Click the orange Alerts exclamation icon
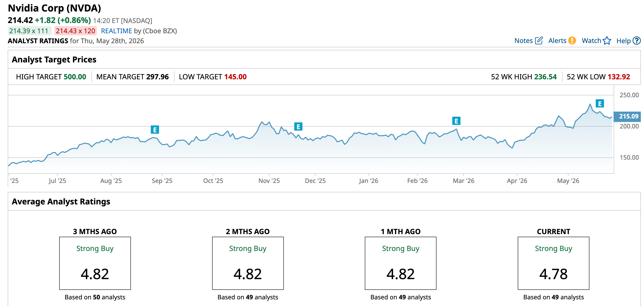This screenshot has height=306, width=644. pos(572,40)
